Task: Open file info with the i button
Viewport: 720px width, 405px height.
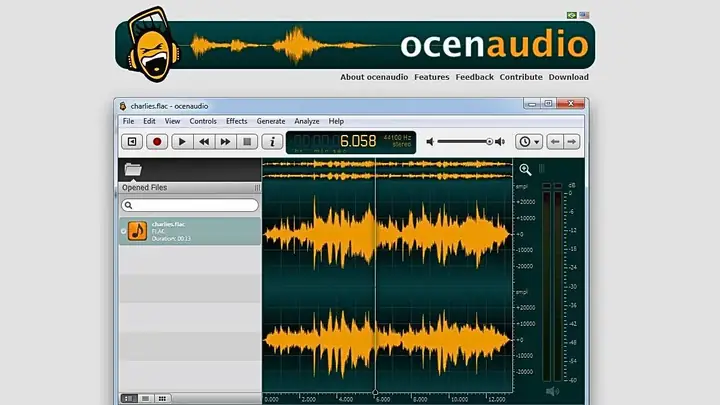Action: click(272, 141)
